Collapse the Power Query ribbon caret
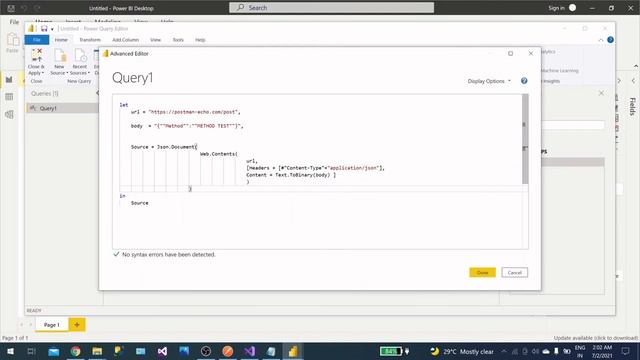This screenshot has height=360, width=640. pyautogui.click(x=600, y=40)
